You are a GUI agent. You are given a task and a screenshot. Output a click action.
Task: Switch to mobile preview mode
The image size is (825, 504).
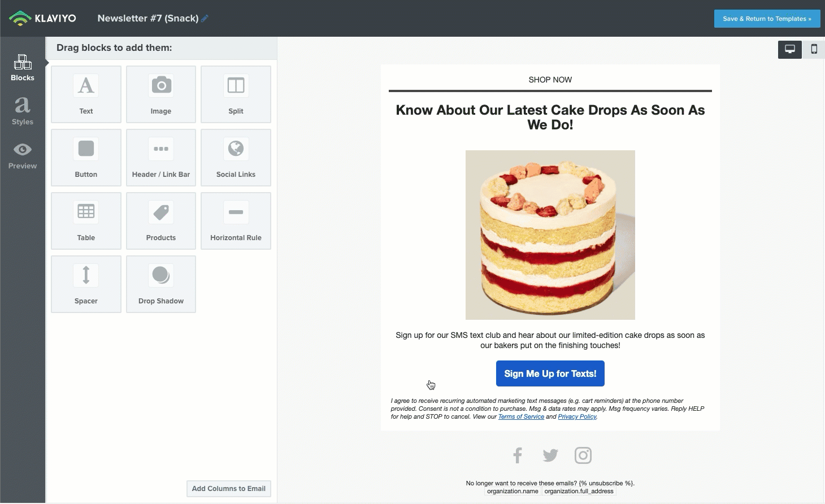pos(814,49)
